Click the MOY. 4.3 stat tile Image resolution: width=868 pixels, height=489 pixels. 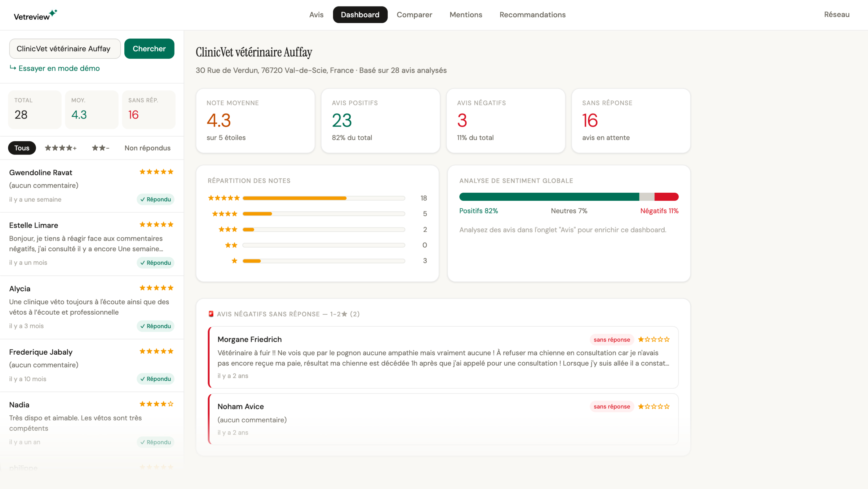point(92,110)
